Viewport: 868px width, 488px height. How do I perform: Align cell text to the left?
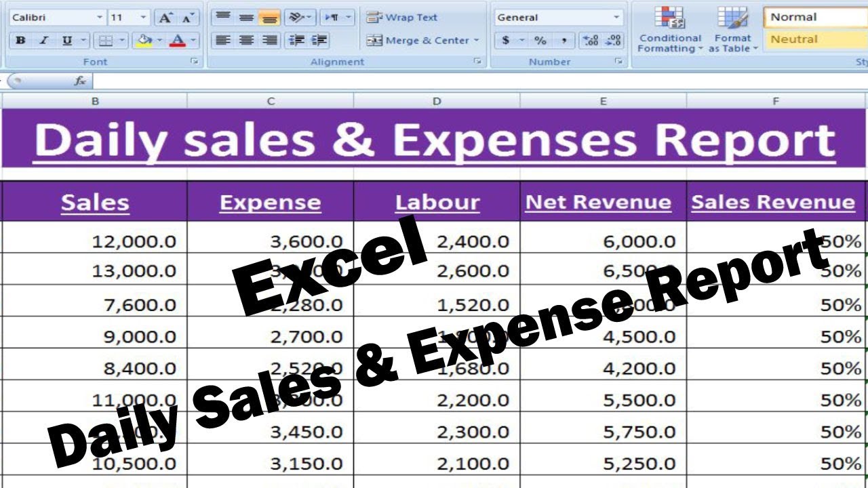tap(222, 41)
